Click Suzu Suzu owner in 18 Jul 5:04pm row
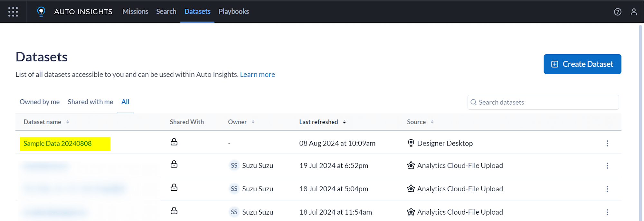This screenshot has height=221, width=644. (258, 189)
